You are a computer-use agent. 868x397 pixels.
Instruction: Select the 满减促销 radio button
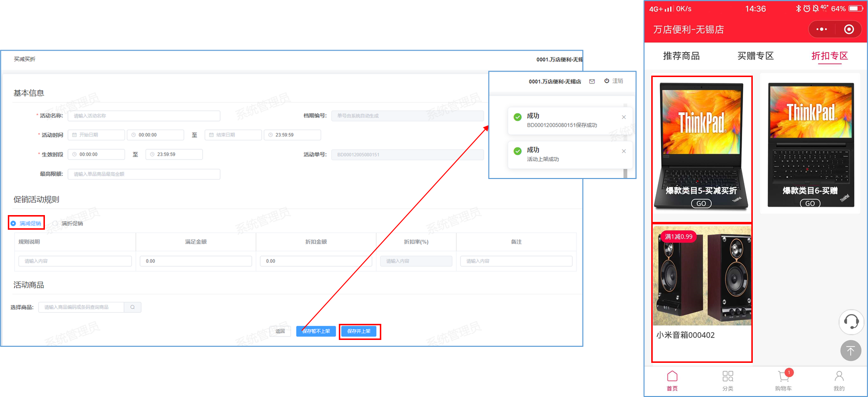pos(13,223)
